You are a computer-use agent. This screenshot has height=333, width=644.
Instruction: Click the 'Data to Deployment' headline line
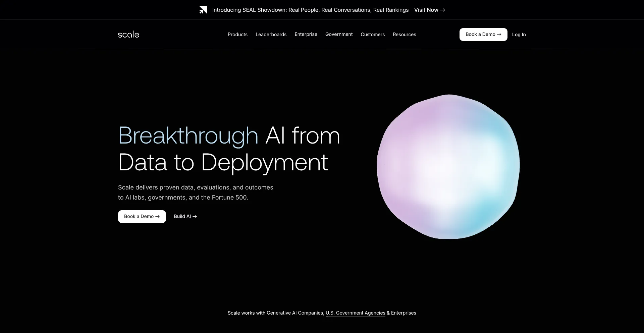(223, 163)
